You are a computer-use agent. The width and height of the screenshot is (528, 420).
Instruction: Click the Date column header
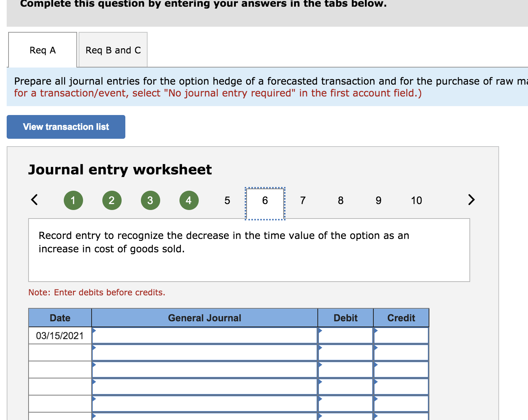click(60, 318)
